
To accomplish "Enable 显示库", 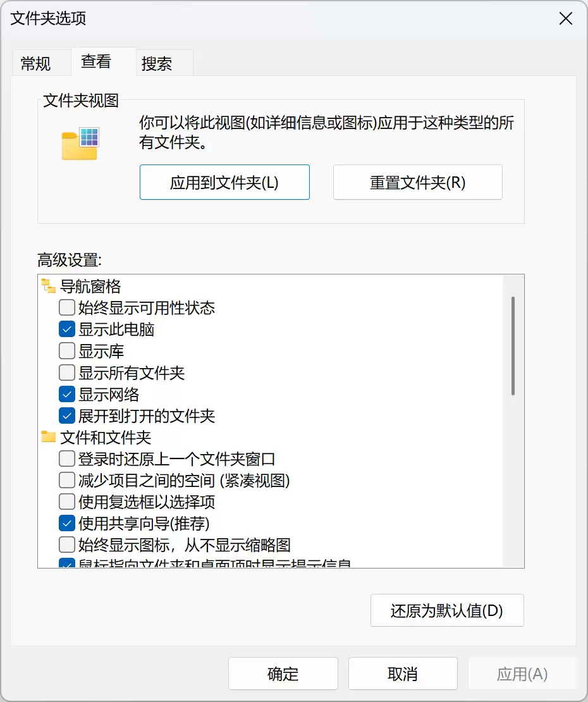I will point(66,350).
